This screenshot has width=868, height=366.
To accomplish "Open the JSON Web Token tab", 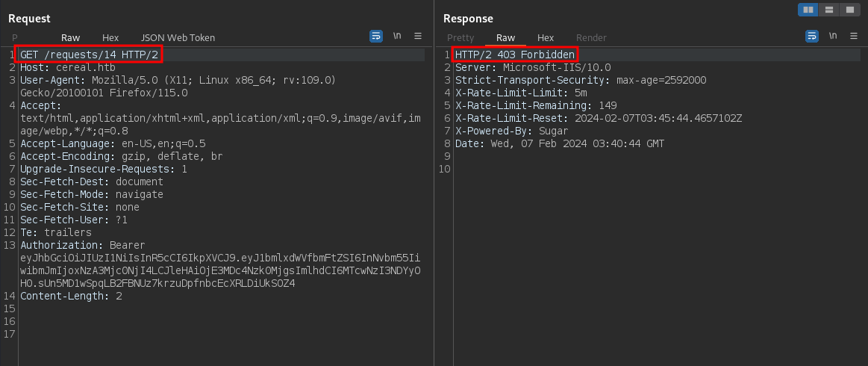I will tap(178, 37).
